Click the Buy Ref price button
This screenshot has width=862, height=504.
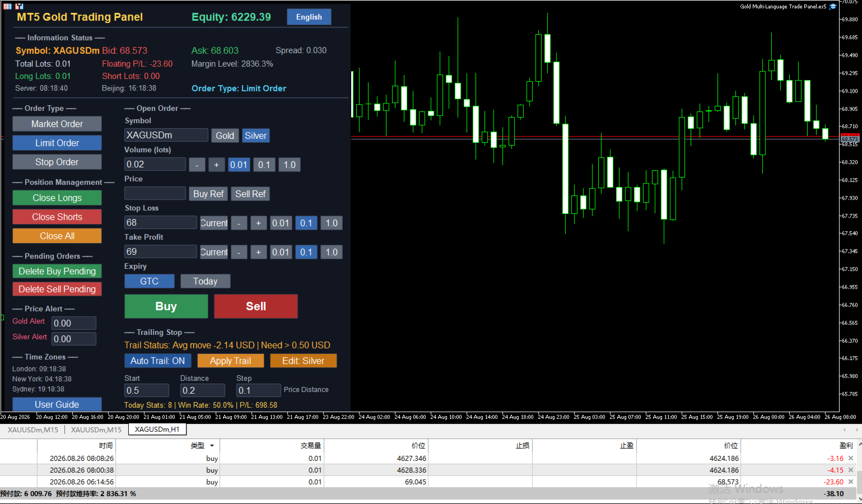tap(208, 194)
